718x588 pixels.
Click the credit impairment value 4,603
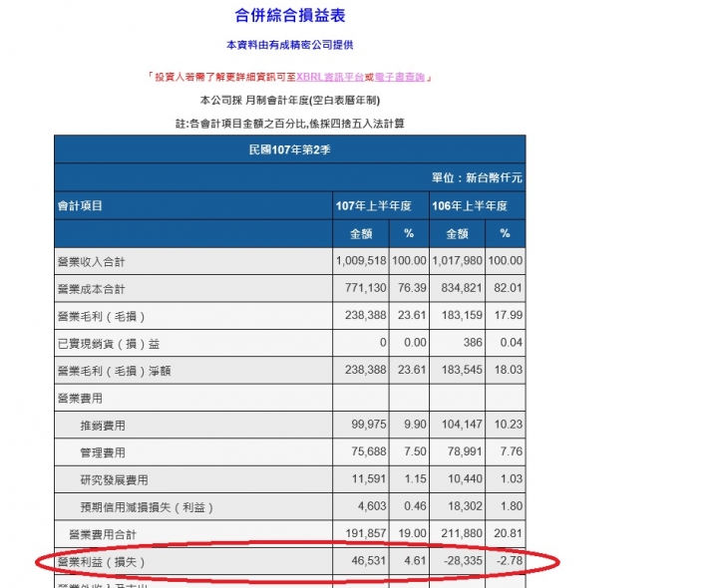(x=372, y=506)
